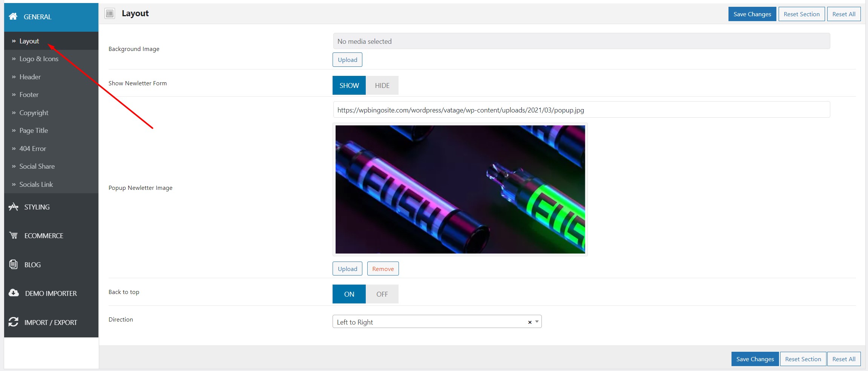Image resolution: width=868 pixels, height=371 pixels.
Task: Open the Page Title submenu item
Action: (51, 131)
